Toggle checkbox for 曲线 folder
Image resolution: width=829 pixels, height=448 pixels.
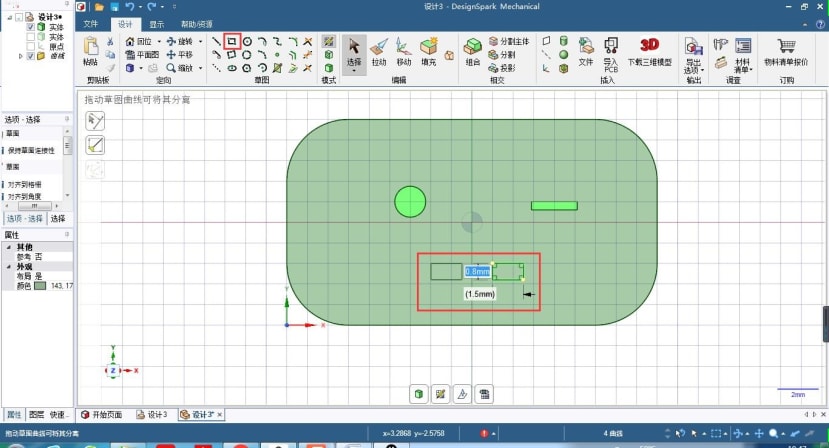[x=30, y=56]
